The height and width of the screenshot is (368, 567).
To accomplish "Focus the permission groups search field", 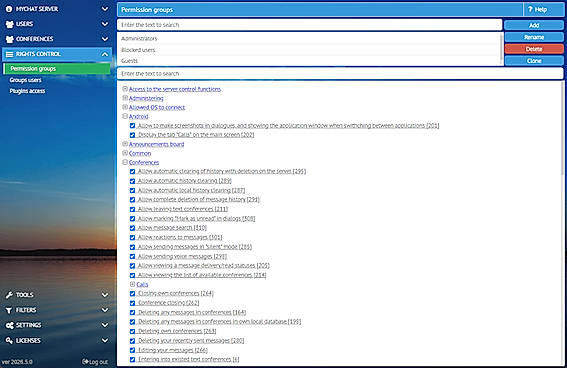I will point(310,25).
